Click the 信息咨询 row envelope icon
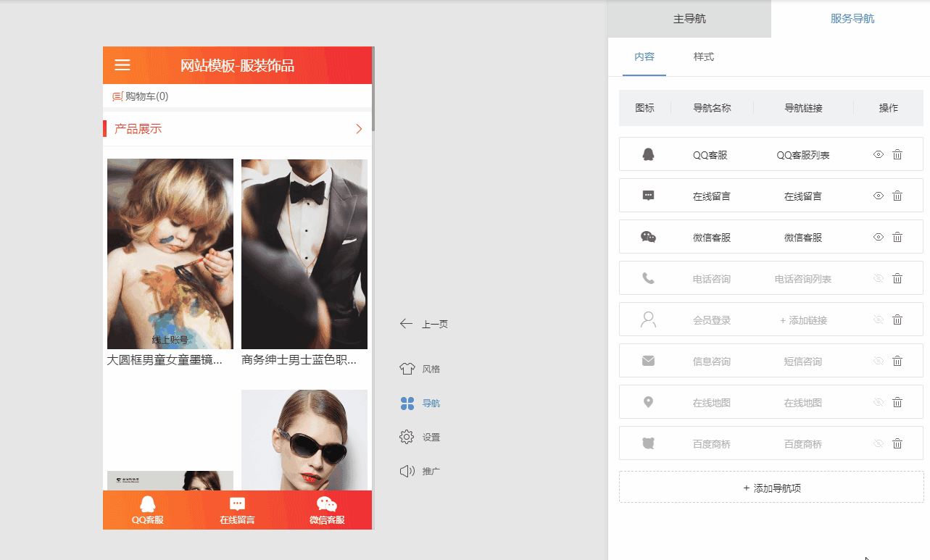930x560 pixels. pyautogui.click(x=648, y=361)
